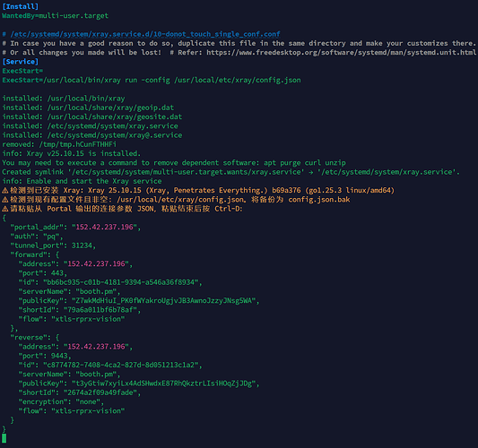
Task: Click the warning icon before 请粘贴从 Portal
Action: (x=5, y=209)
